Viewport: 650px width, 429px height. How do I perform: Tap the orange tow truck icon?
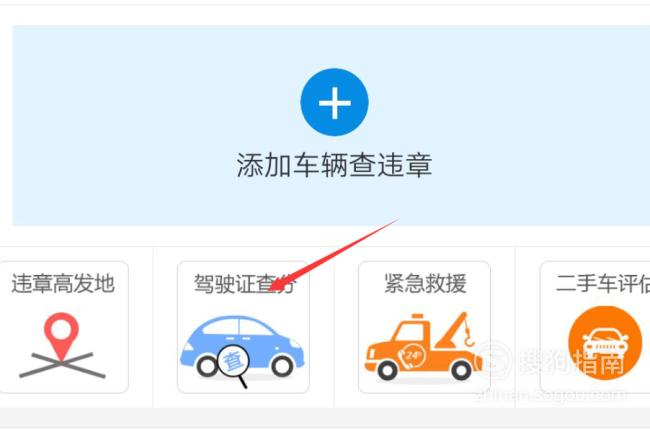click(423, 347)
